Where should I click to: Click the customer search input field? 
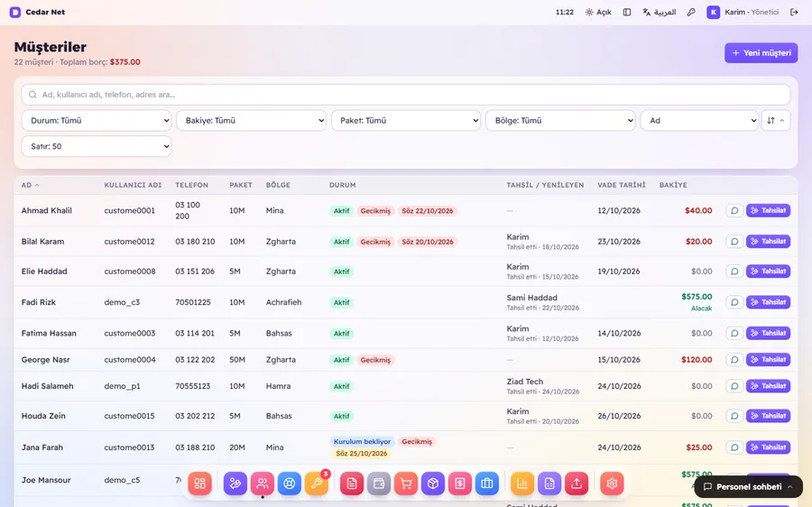pos(406,95)
